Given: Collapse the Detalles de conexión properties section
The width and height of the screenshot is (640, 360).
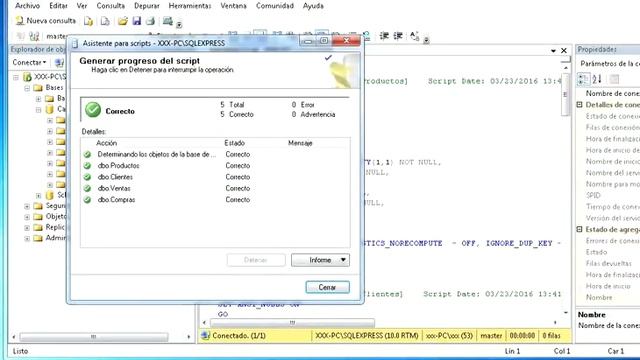Looking at the screenshot, I should coord(580,104).
